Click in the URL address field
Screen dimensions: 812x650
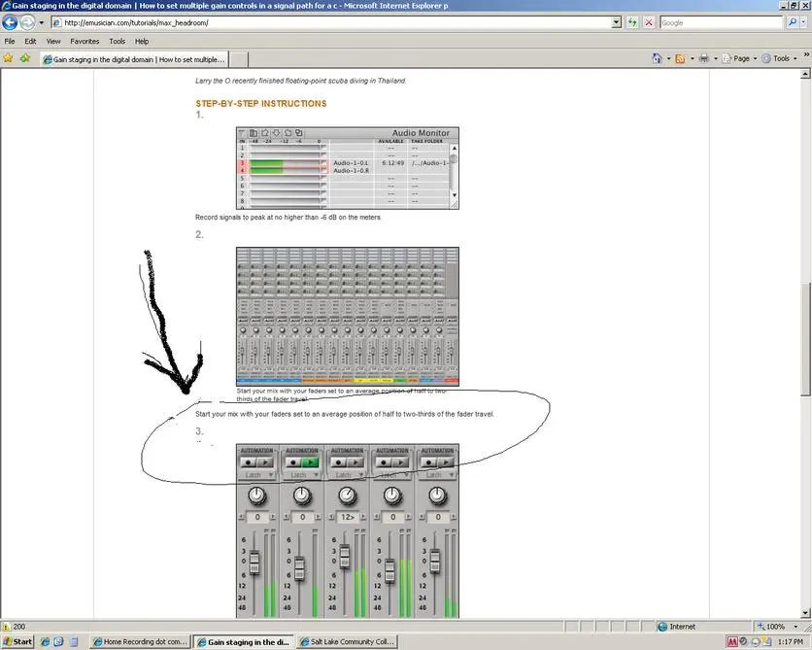tap(330, 22)
